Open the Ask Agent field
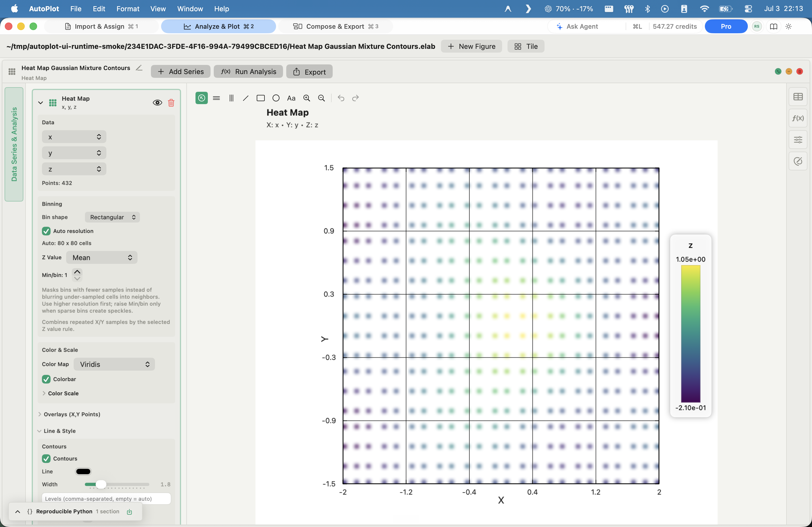 tap(587, 26)
